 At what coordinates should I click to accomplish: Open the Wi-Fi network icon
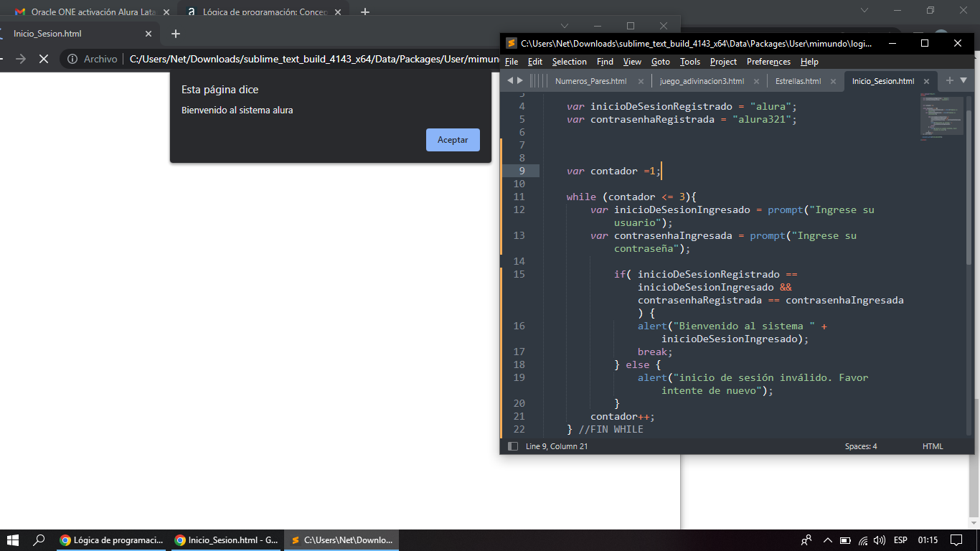pyautogui.click(x=863, y=540)
